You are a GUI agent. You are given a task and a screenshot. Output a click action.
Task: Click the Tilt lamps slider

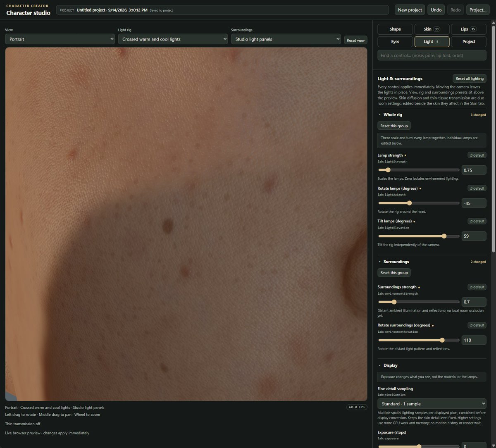(419, 236)
